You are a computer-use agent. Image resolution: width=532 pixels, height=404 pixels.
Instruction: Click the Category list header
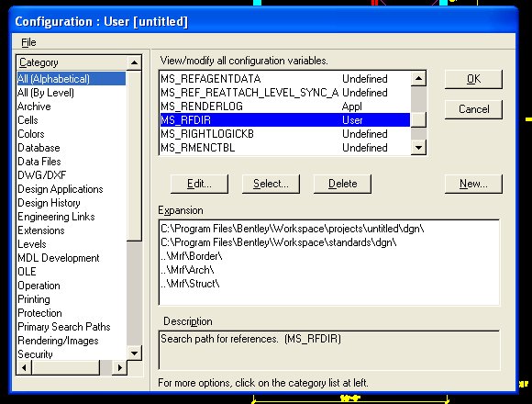(72, 62)
